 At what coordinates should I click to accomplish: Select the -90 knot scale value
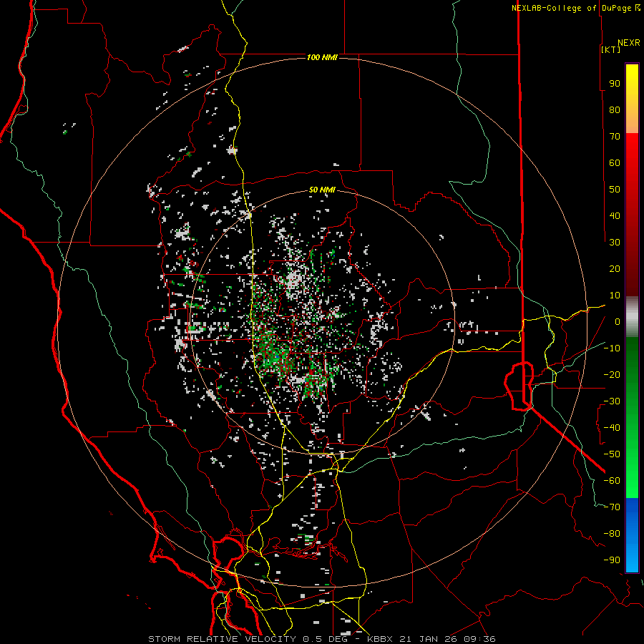pos(612,560)
